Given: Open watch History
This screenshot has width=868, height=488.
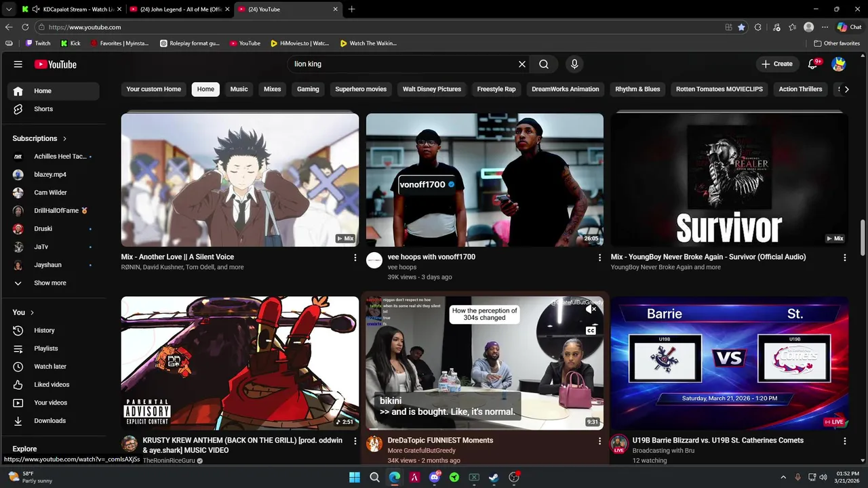Looking at the screenshot, I should coord(54,330).
